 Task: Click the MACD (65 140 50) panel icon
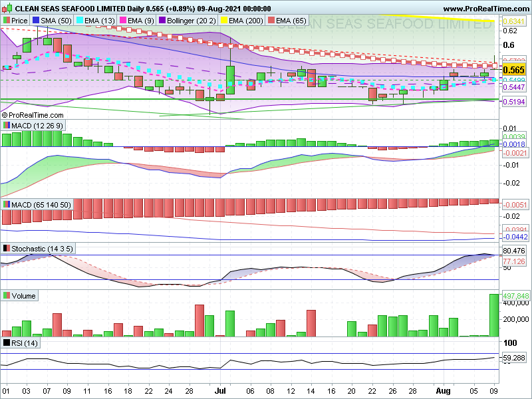(x=7, y=205)
